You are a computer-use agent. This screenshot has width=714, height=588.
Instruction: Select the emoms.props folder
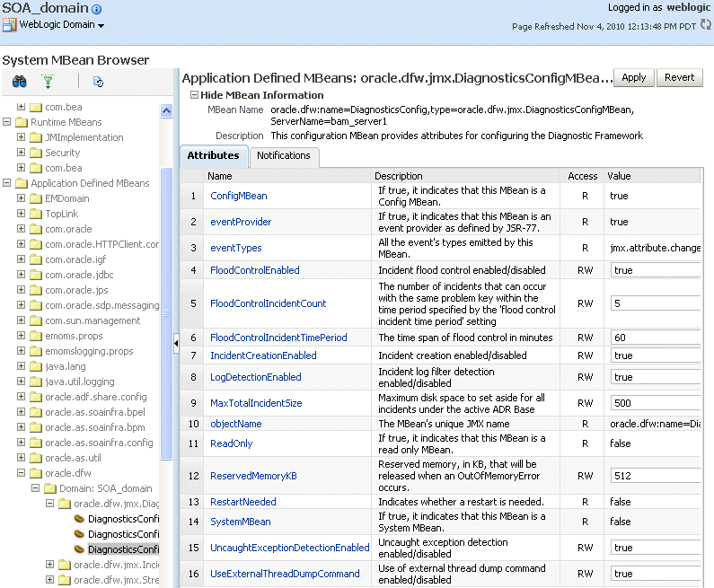point(74,336)
